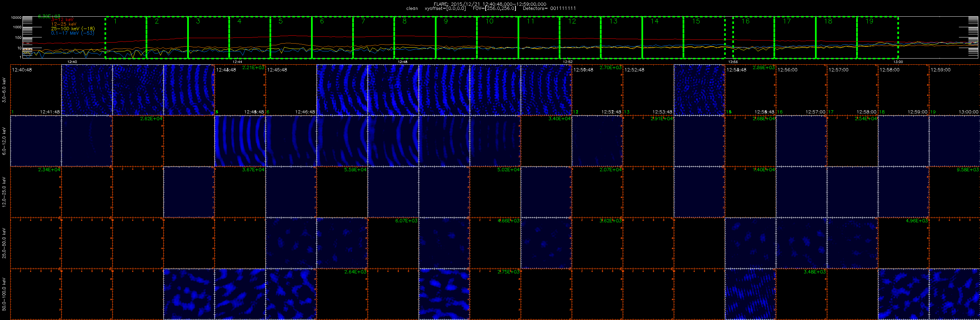Click the 3.67E+04 peak value
Image resolution: width=980 pixels, height=320 pixels.
(253, 169)
